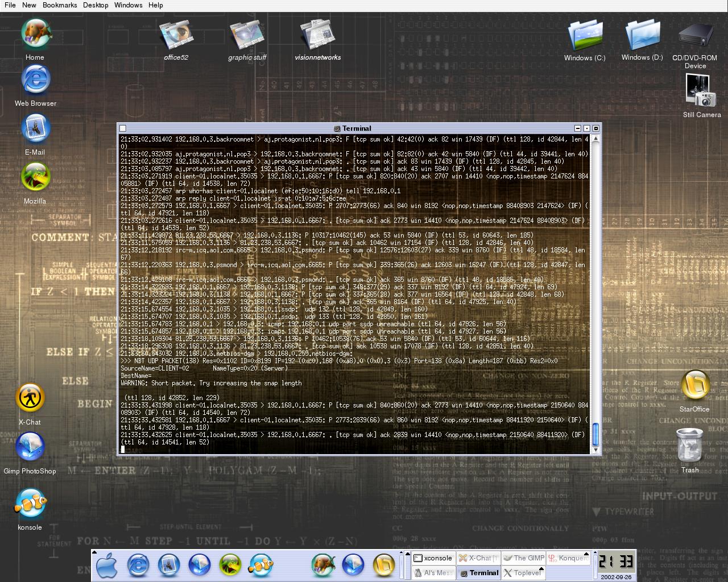This screenshot has width=728, height=582.
Task: Click the 'arp who-has client-01.localnet' line
Action: click(x=260, y=191)
